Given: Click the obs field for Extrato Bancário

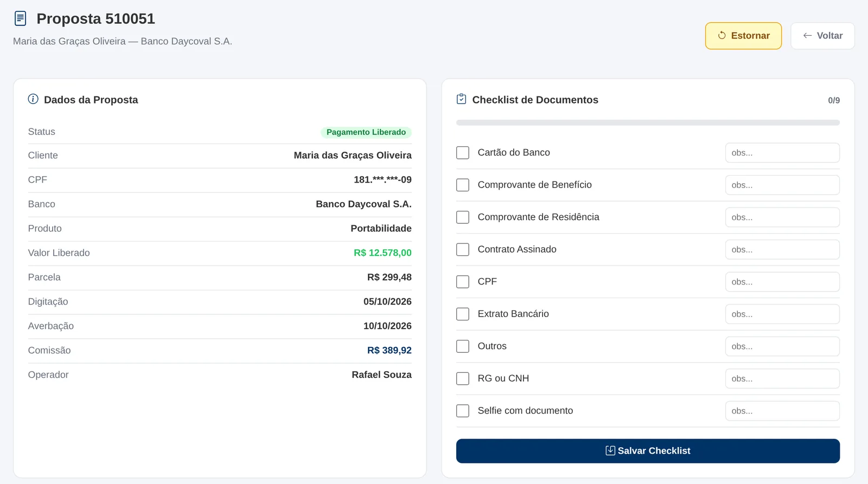Looking at the screenshot, I should pyautogui.click(x=782, y=314).
